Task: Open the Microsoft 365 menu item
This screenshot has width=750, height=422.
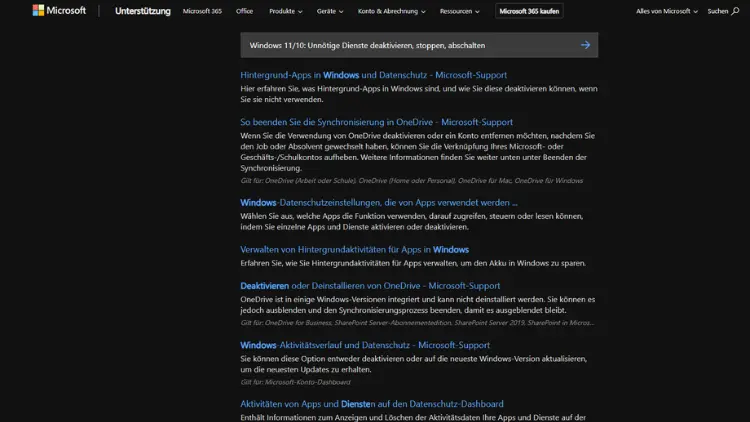Action: point(202,11)
